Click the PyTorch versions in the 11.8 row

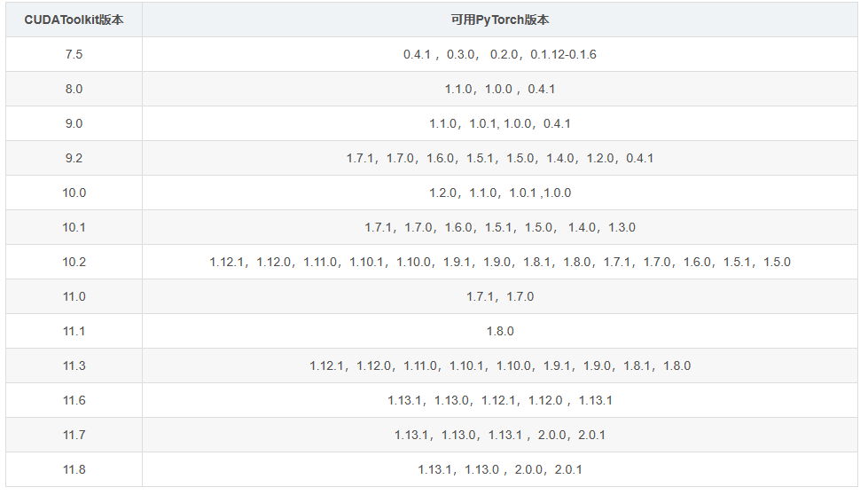(500, 469)
